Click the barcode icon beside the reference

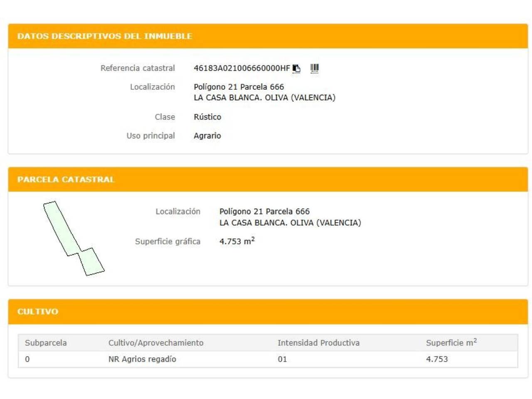[315, 68]
